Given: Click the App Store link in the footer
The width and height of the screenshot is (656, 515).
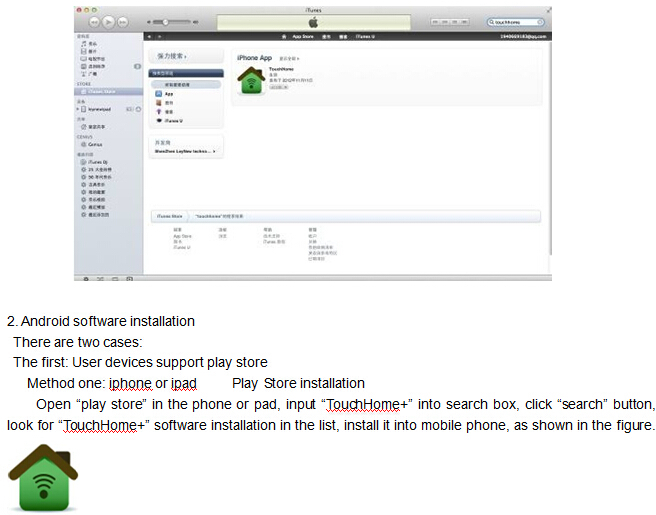Looking at the screenshot, I should tap(182, 236).
